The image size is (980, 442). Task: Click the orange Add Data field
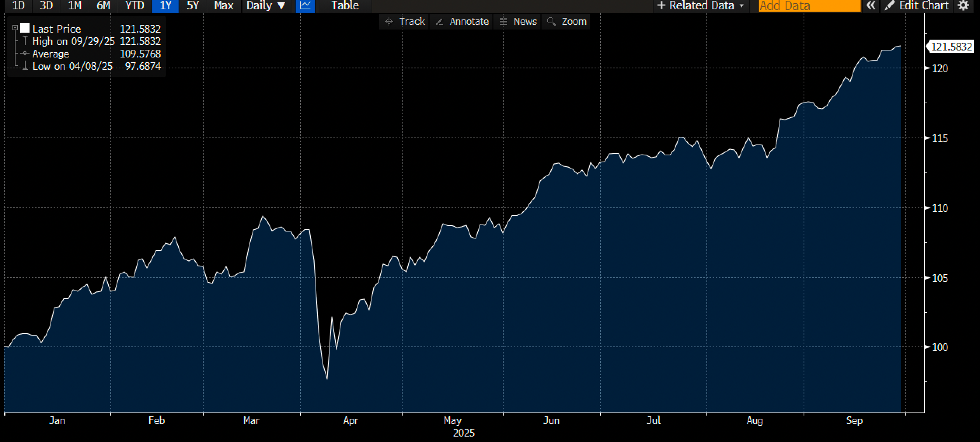[809, 6]
